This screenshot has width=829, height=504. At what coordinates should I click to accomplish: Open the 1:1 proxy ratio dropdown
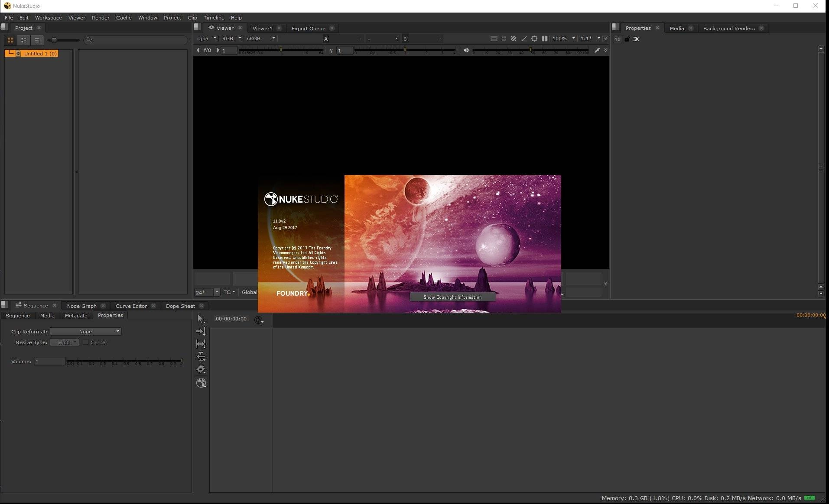[x=590, y=39]
